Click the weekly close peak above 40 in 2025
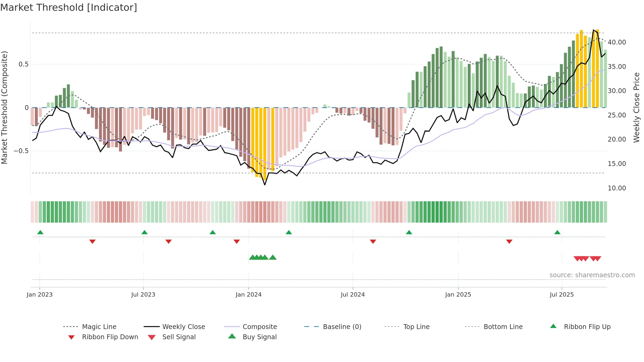This screenshot has width=644, height=362. click(x=594, y=30)
